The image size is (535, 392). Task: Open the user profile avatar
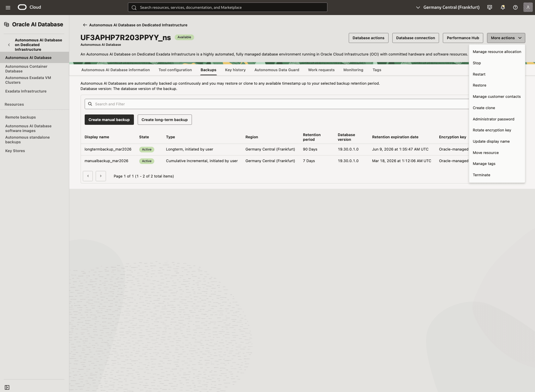point(528,7)
